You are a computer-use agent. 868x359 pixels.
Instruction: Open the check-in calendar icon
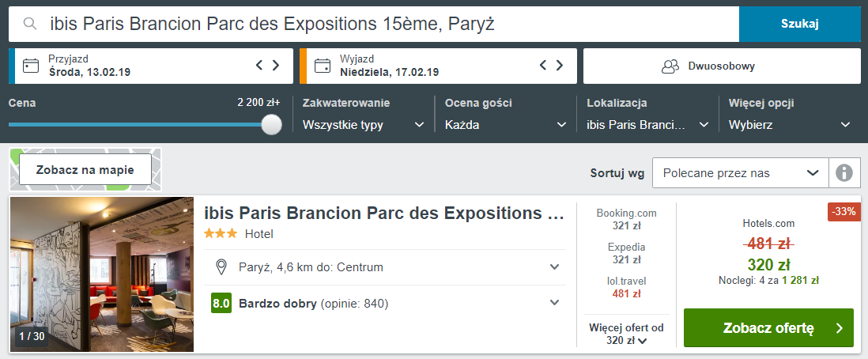click(31, 66)
